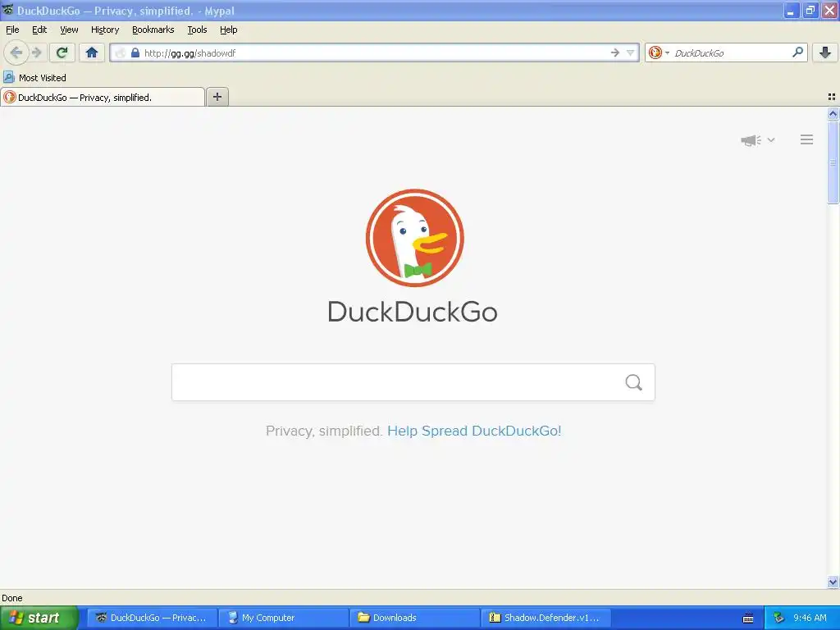Open a new tab with plus button
840x630 pixels.
pyautogui.click(x=217, y=97)
